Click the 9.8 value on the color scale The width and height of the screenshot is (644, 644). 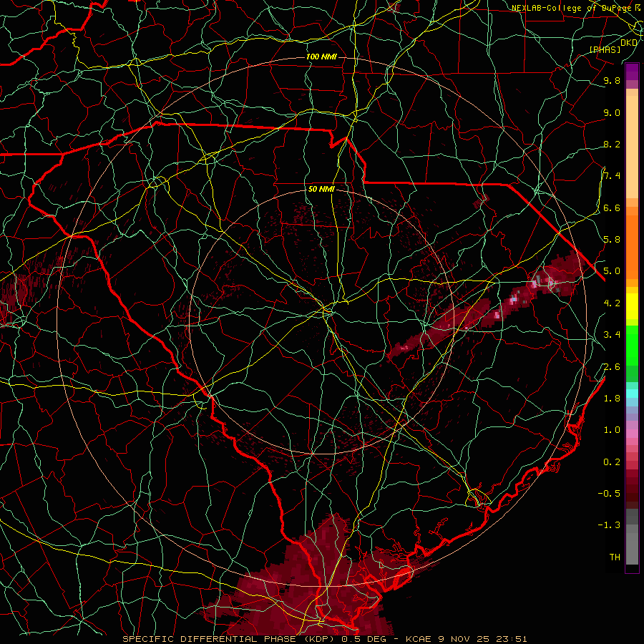tap(612, 81)
